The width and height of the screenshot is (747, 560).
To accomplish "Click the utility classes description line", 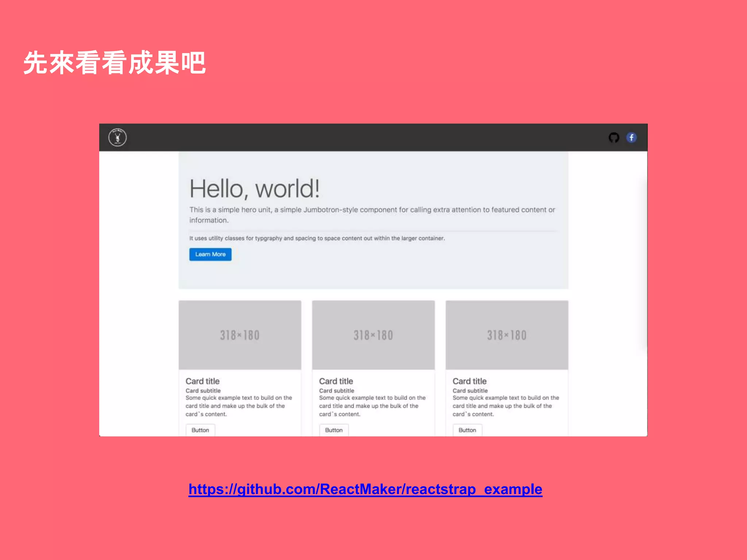I will pyautogui.click(x=317, y=238).
